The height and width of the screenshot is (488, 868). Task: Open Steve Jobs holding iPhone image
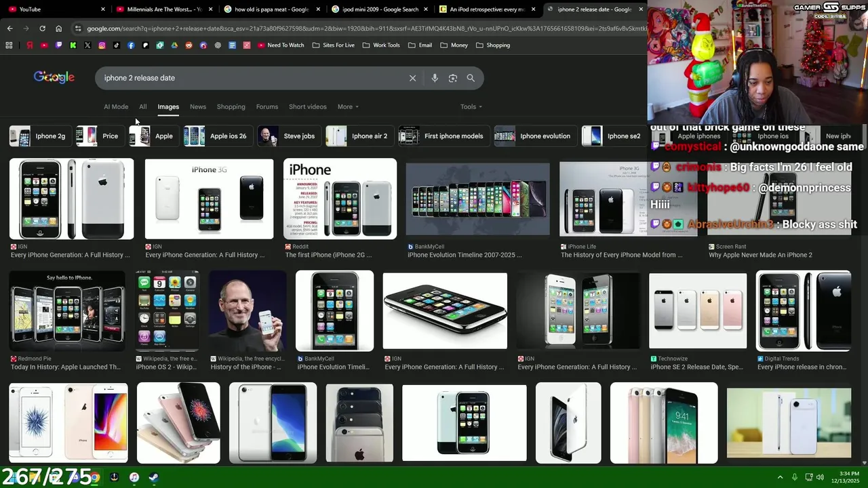(x=248, y=310)
